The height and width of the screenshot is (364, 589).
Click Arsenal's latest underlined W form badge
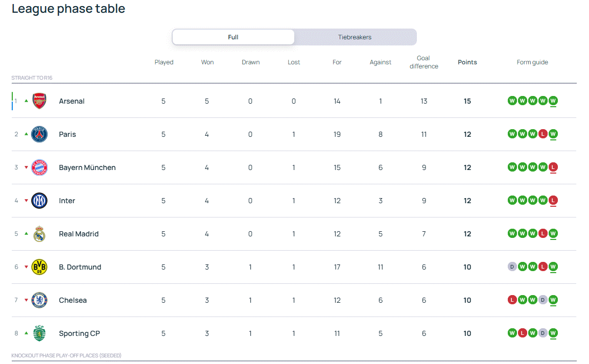[553, 101]
